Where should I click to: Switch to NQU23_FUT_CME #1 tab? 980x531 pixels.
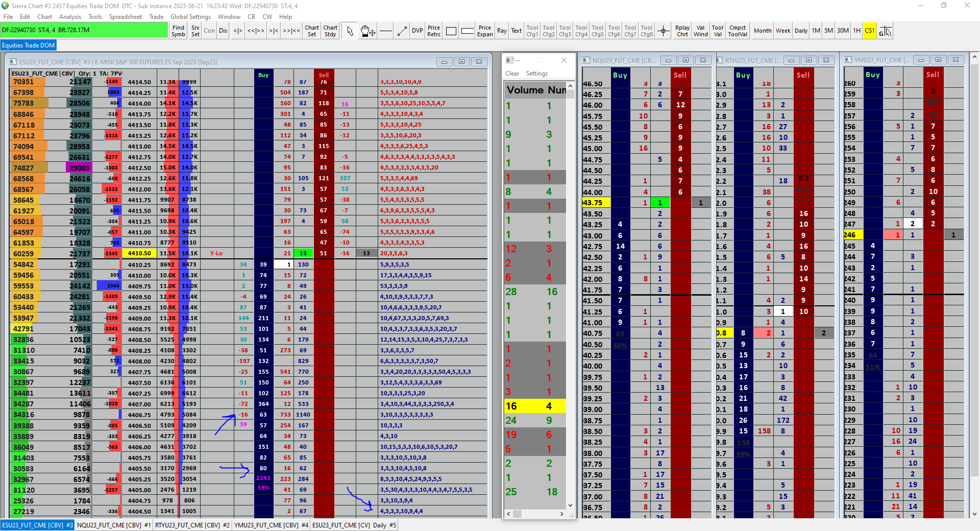pyautogui.click(x=114, y=525)
